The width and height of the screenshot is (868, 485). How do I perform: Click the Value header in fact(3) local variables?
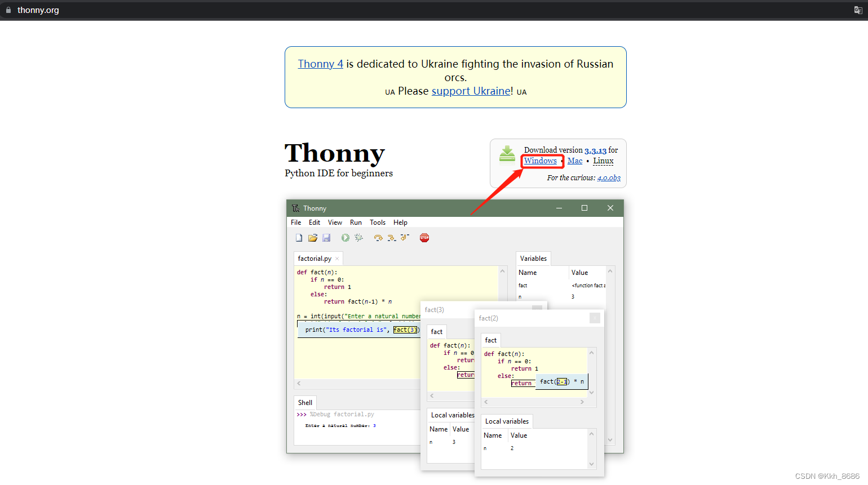pyautogui.click(x=460, y=429)
